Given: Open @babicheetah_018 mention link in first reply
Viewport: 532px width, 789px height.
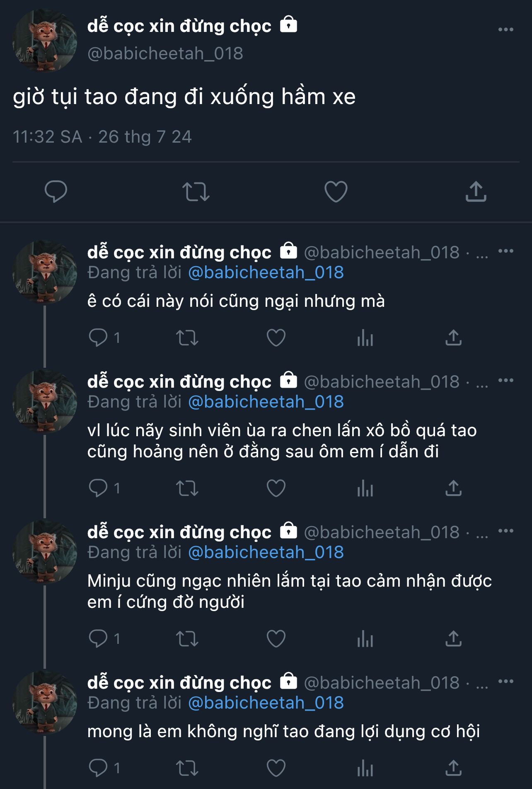Looking at the screenshot, I should click(266, 272).
